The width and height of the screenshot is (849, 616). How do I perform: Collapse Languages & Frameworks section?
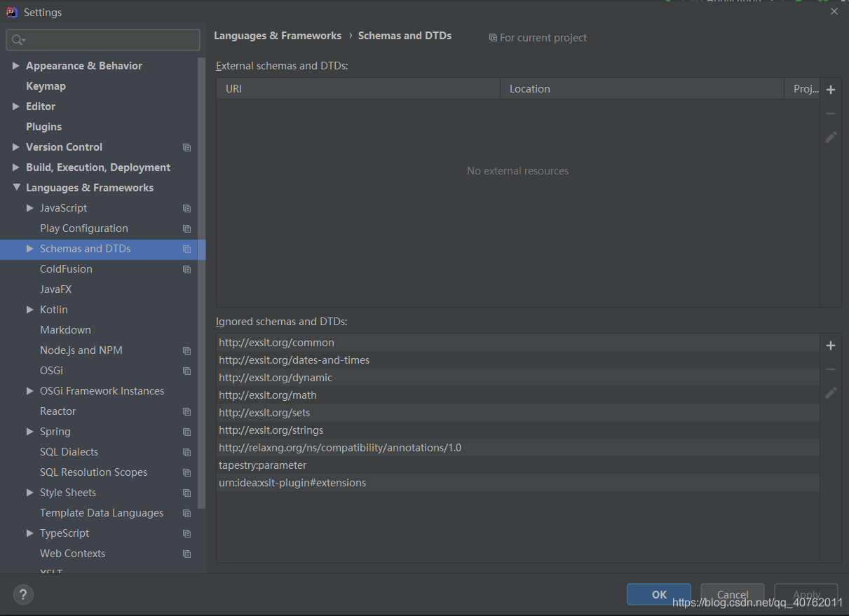click(16, 188)
